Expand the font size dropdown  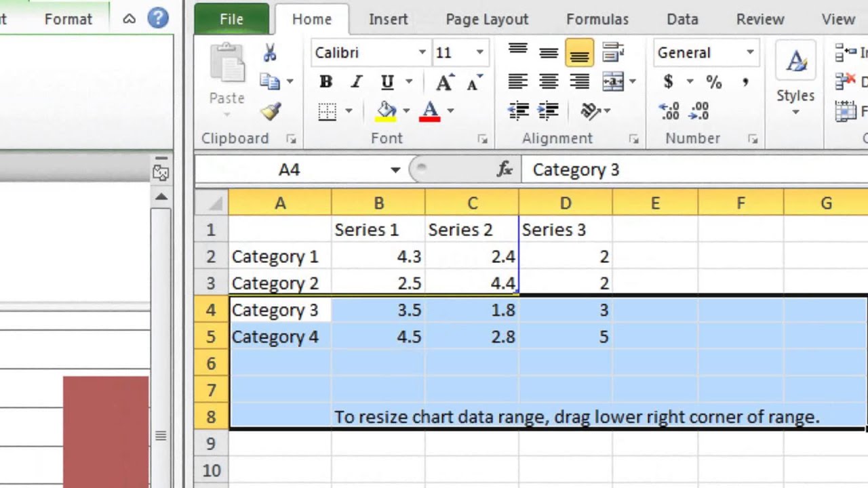(x=479, y=53)
